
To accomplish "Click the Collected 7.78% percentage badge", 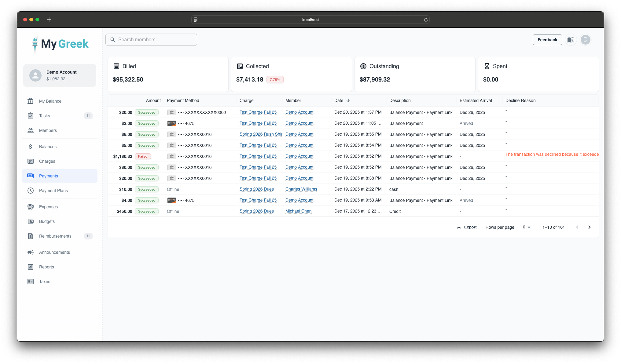I will (x=275, y=79).
